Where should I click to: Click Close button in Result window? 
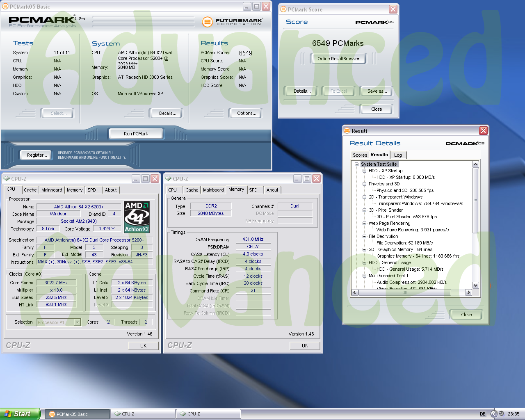tap(466, 315)
